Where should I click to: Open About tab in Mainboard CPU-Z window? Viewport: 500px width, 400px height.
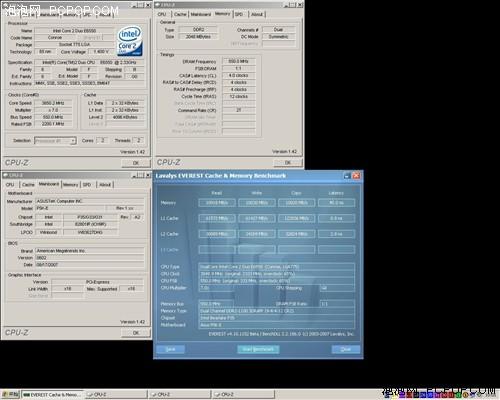pos(105,184)
